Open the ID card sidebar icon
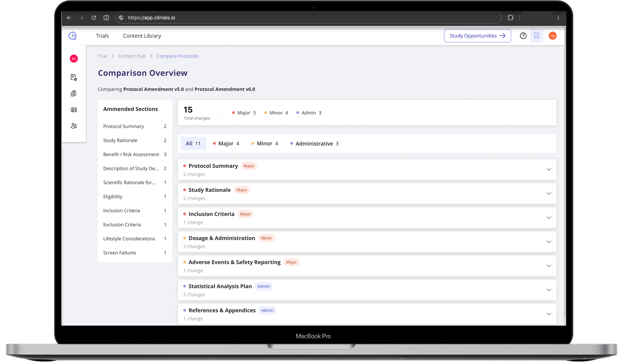The height and width of the screenshot is (364, 623). tap(74, 110)
